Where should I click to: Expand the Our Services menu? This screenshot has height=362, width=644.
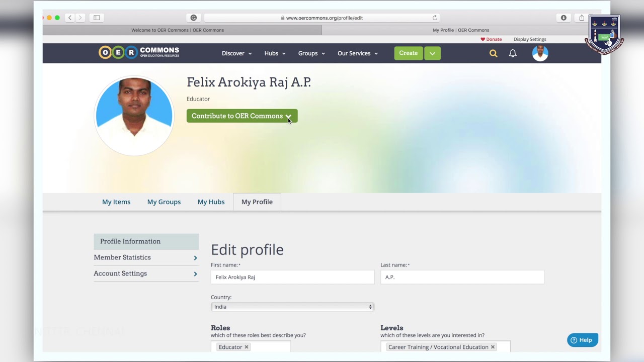point(358,53)
